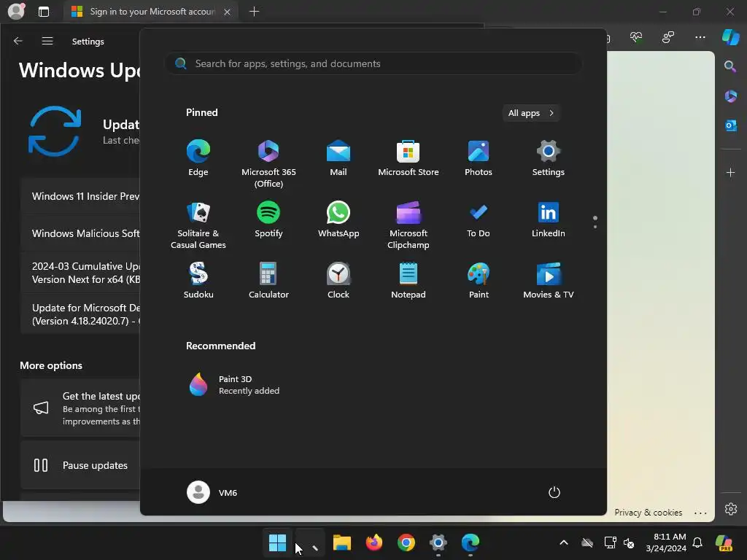Open Paint
This screenshot has height=560, width=747.
point(479,281)
